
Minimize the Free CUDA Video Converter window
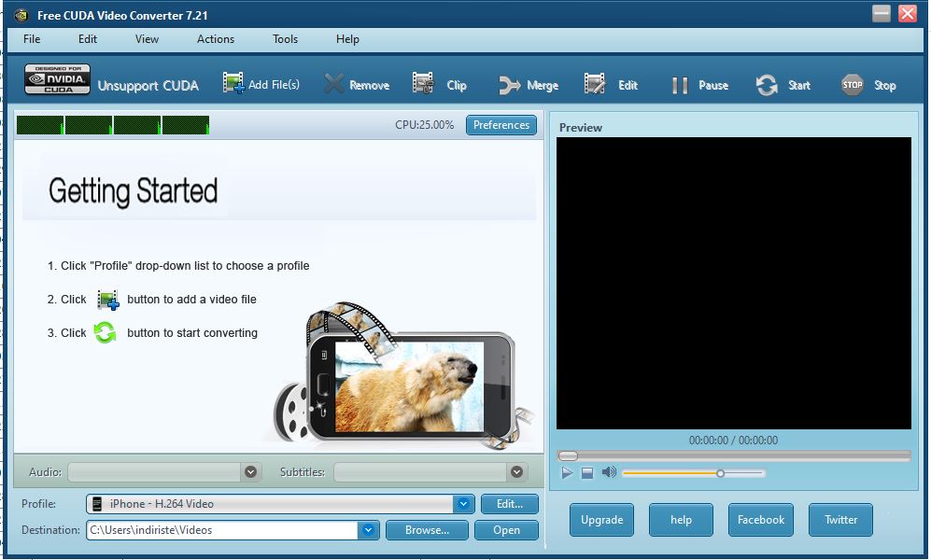coord(882,14)
